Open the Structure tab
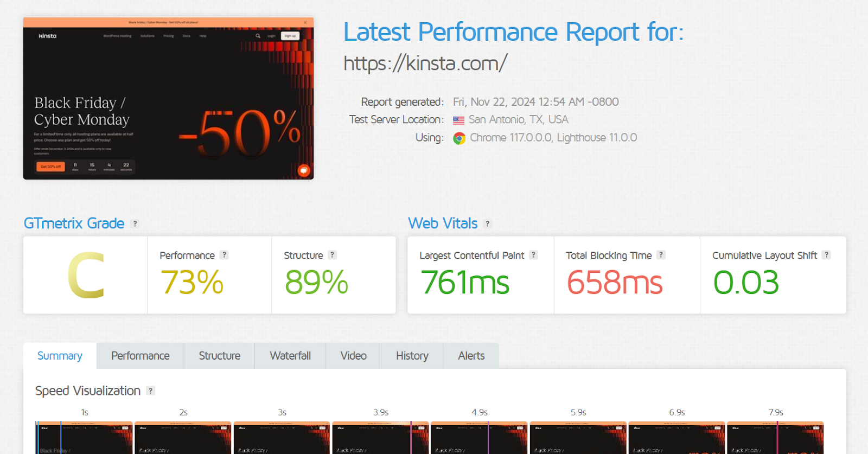This screenshot has height=454, width=868. 220,356
